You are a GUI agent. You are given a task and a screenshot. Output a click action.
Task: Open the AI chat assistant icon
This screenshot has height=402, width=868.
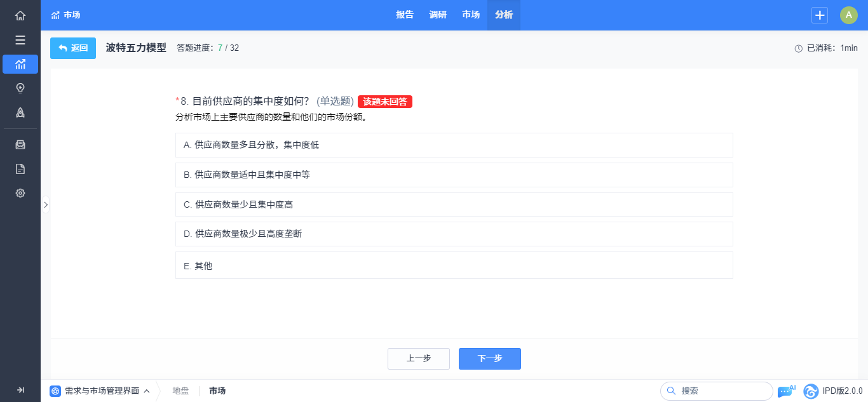785,391
